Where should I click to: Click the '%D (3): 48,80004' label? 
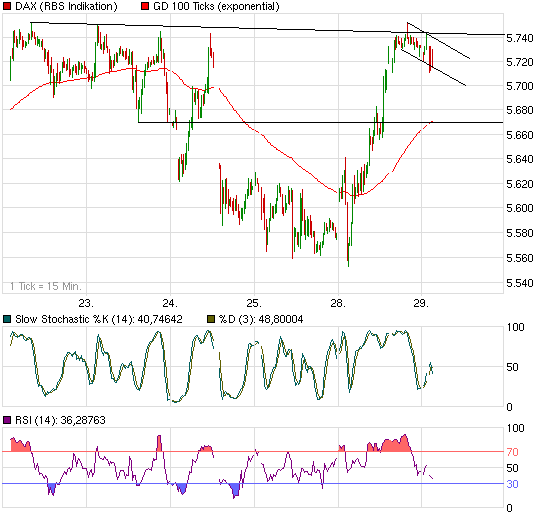click(261, 319)
